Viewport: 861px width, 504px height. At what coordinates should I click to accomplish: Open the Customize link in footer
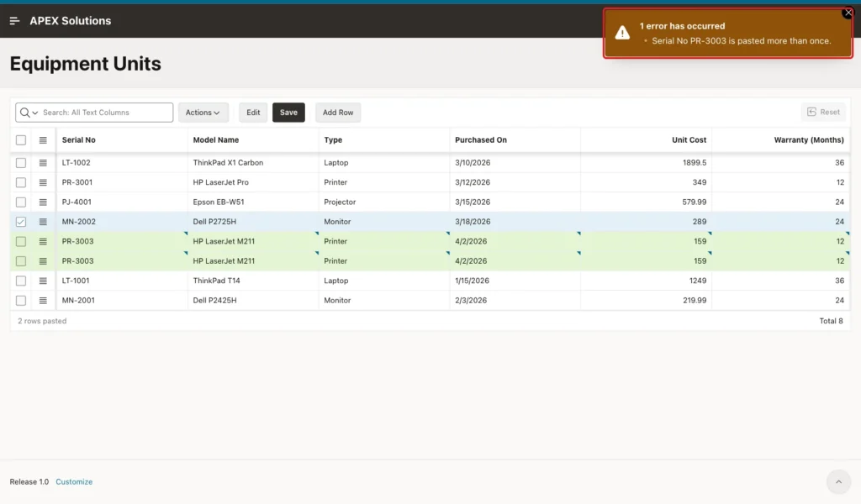click(x=74, y=481)
